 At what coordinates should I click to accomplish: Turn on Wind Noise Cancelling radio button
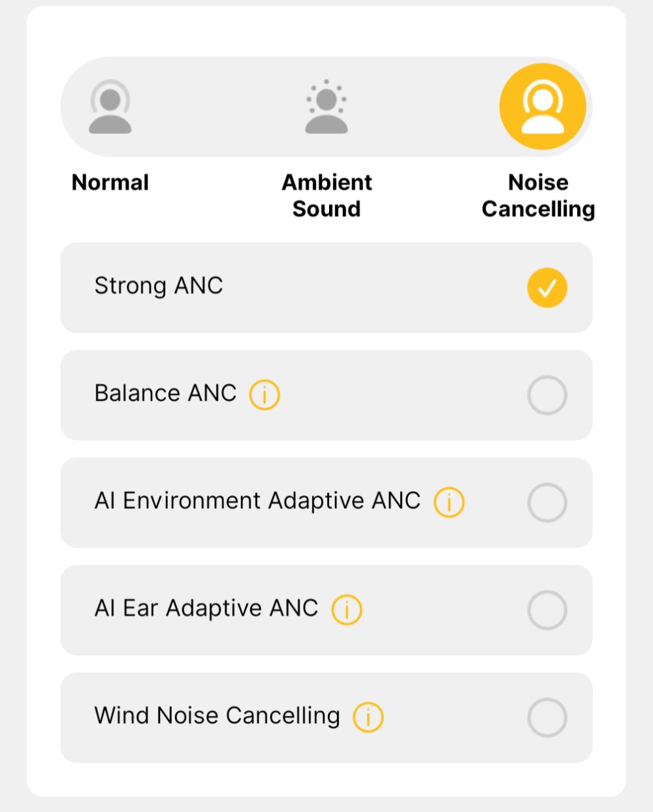547,717
